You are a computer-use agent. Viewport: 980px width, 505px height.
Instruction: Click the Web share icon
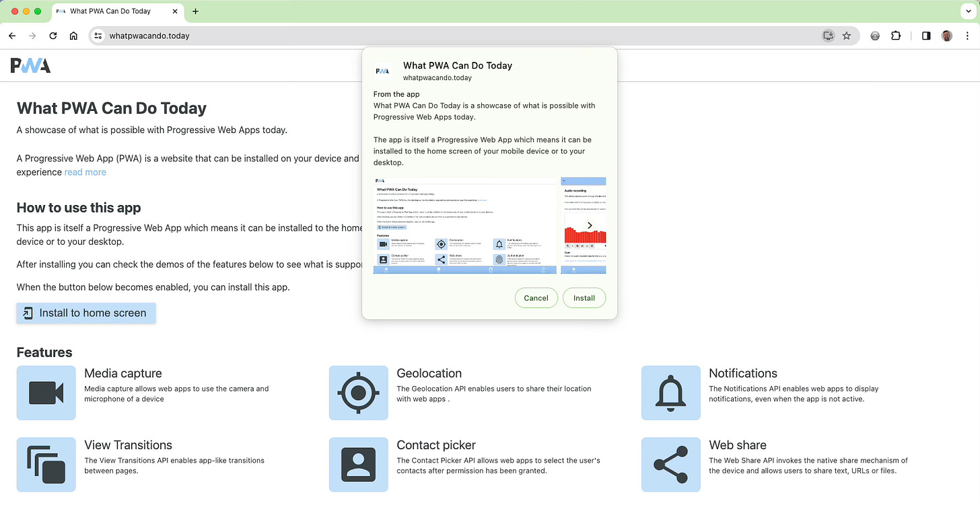tap(671, 465)
